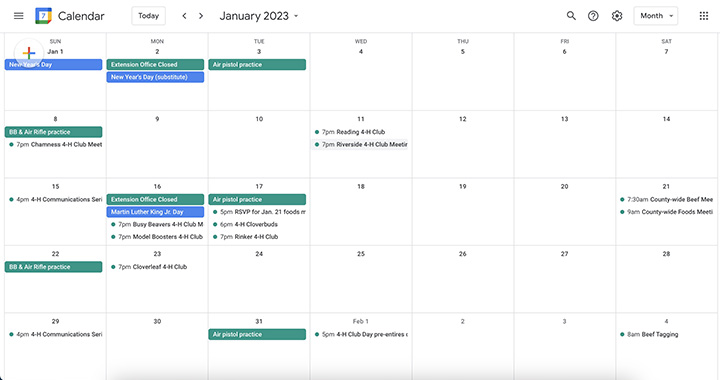Viewport: 720px width, 380px height.
Task: Open Air pistol practice on January 31
Action: click(257, 335)
